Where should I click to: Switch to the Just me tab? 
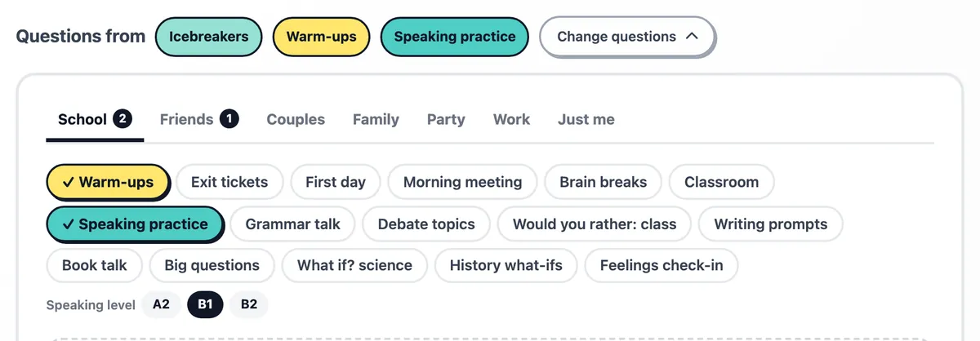(586, 119)
